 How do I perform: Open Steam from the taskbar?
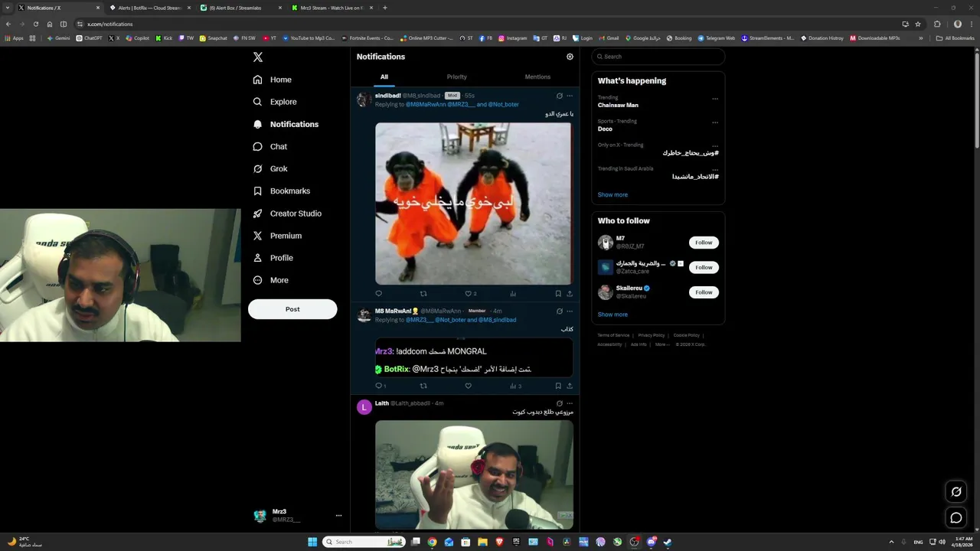pos(668,542)
